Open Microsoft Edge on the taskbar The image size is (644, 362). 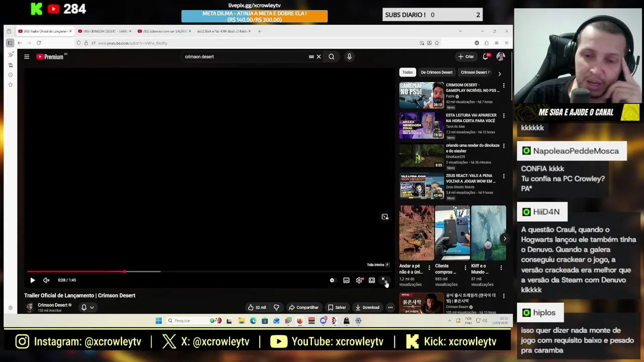pos(253,321)
